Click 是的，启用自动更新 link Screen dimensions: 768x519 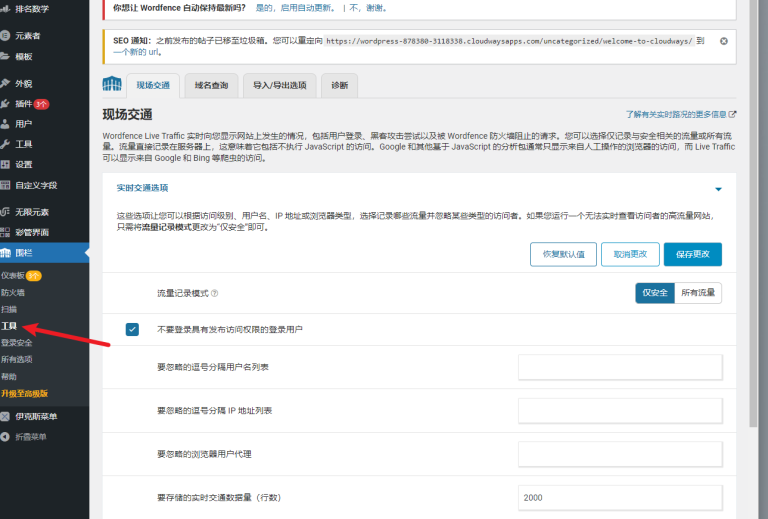pyautogui.click(x=295, y=8)
